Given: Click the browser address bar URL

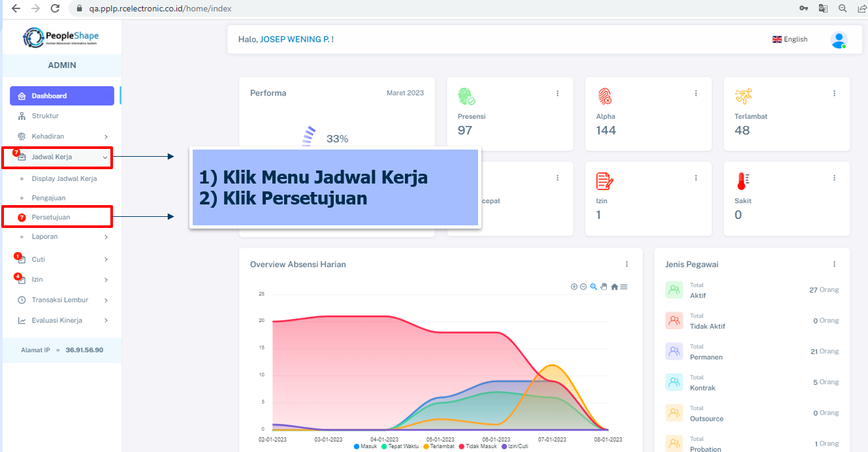Looking at the screenshot, I should coord(160,8).
